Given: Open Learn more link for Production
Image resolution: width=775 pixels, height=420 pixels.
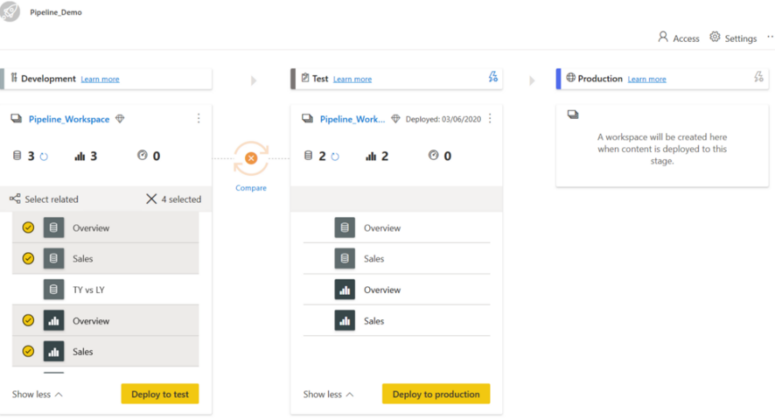Looking at the screenshot, I should (x=647, y=79).
